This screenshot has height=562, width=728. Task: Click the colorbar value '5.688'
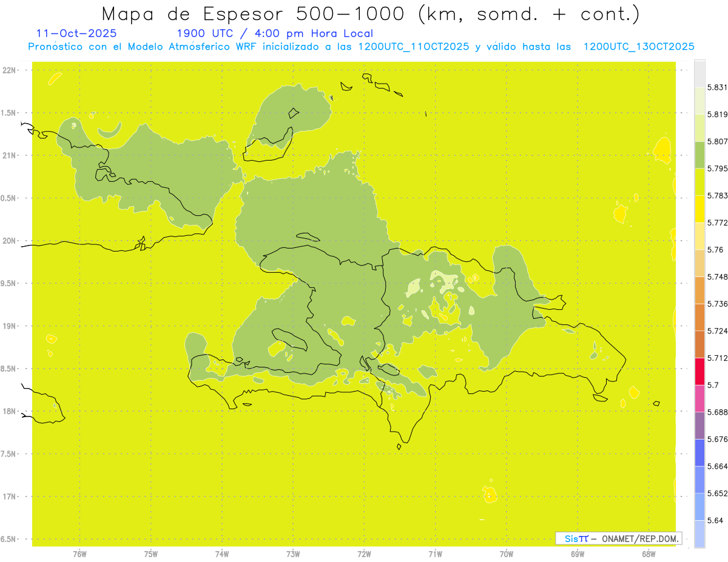(717, 412)
